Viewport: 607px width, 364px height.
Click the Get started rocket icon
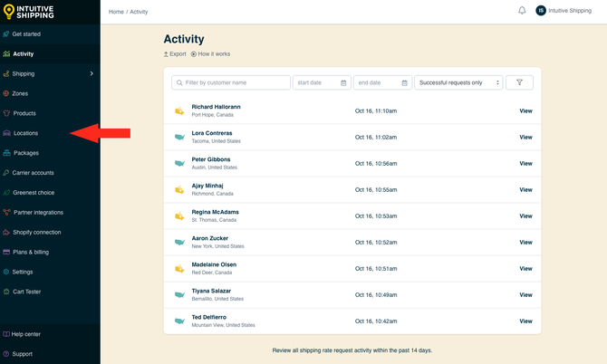[x=6, y=34]
